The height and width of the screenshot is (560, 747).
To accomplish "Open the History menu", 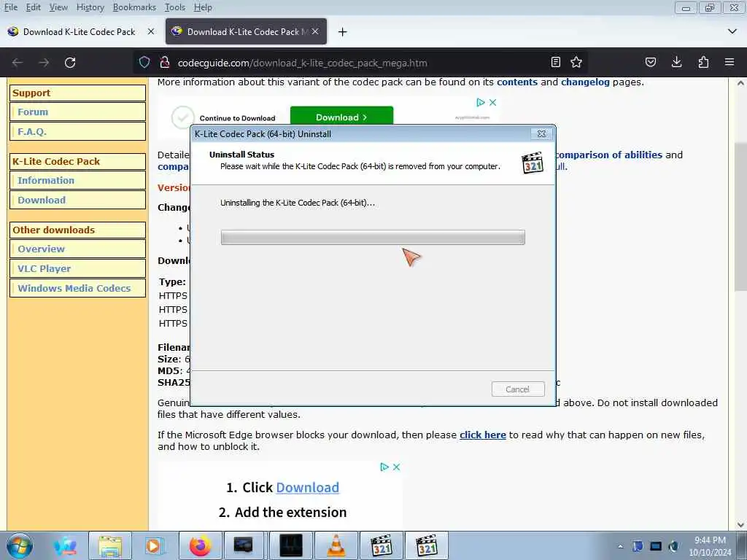I will point(90,7).
